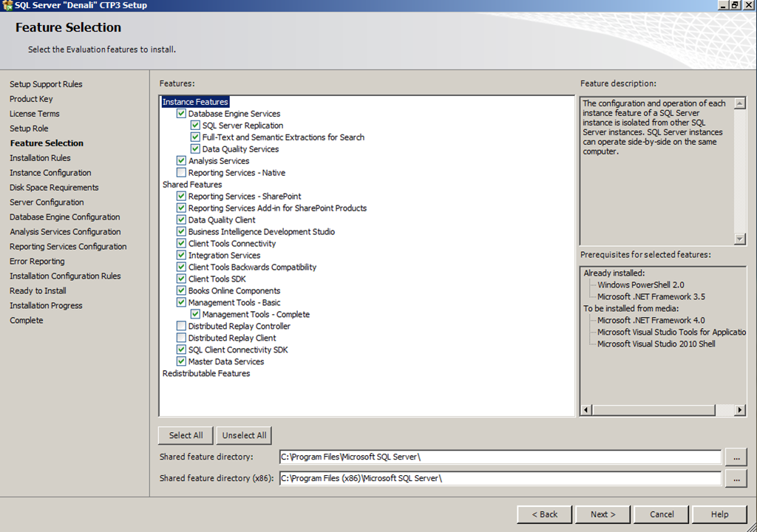
Task: Uncheck the Master Data Services feature
Action: (181, 361)
